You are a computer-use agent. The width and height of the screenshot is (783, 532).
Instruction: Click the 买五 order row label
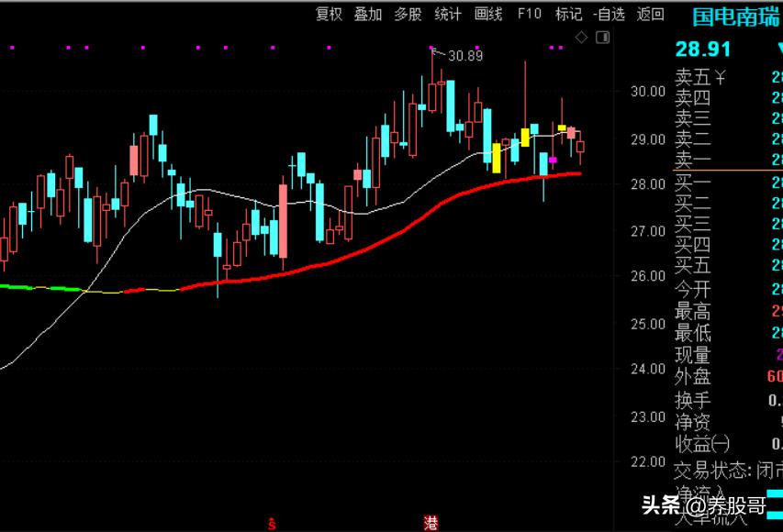click(x=693, y=265)
